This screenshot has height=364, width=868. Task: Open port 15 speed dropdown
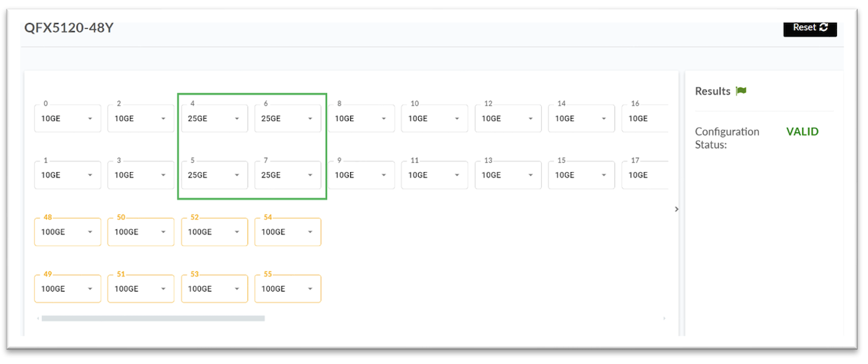pyautogui.click(x=582, y=175)
